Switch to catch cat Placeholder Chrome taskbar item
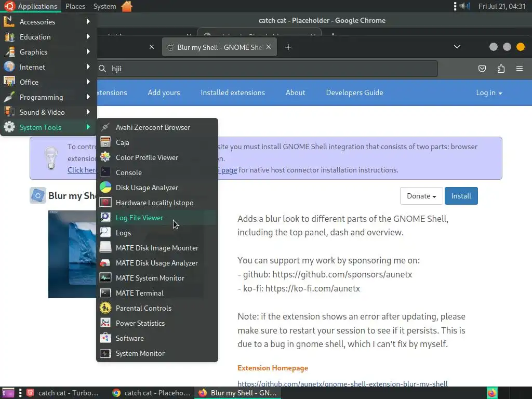Screen dimensions: 532x399 152,393
